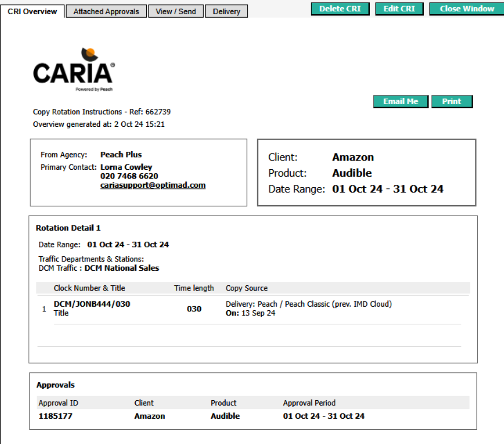Open the Attached Approvals tab
Screen dimensions: 504x444
click(x=107, y=11)
